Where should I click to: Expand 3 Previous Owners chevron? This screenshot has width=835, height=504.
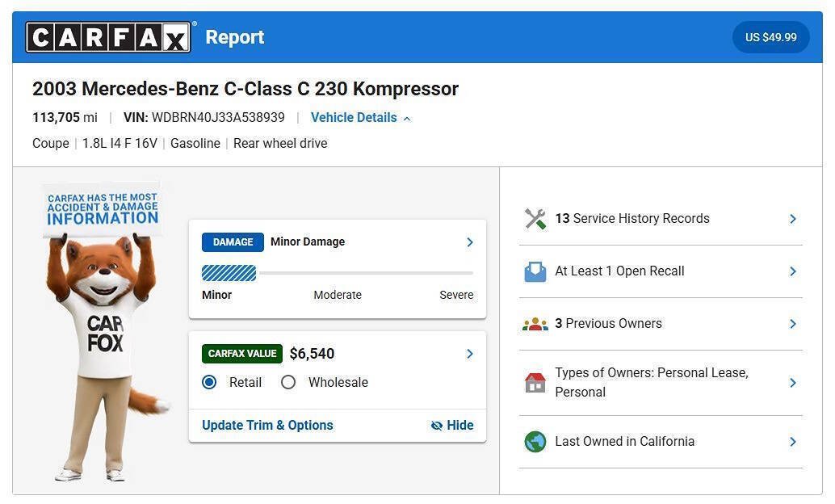point(793,324)
